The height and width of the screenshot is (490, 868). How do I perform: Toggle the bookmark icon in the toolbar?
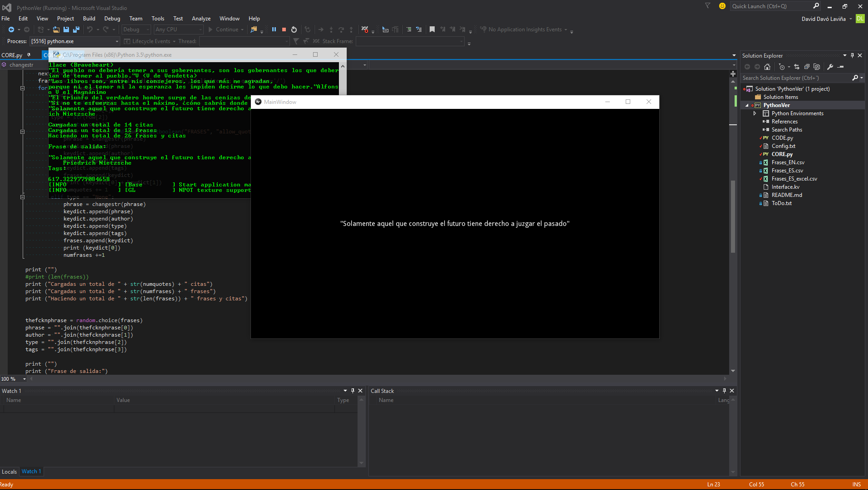(432, 29)
